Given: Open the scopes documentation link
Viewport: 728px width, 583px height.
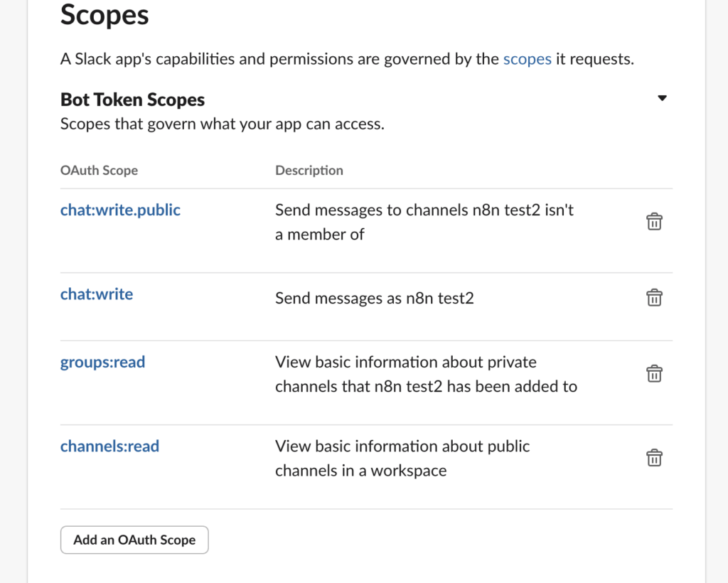Looking at the screenshot, I should [527, 60].
